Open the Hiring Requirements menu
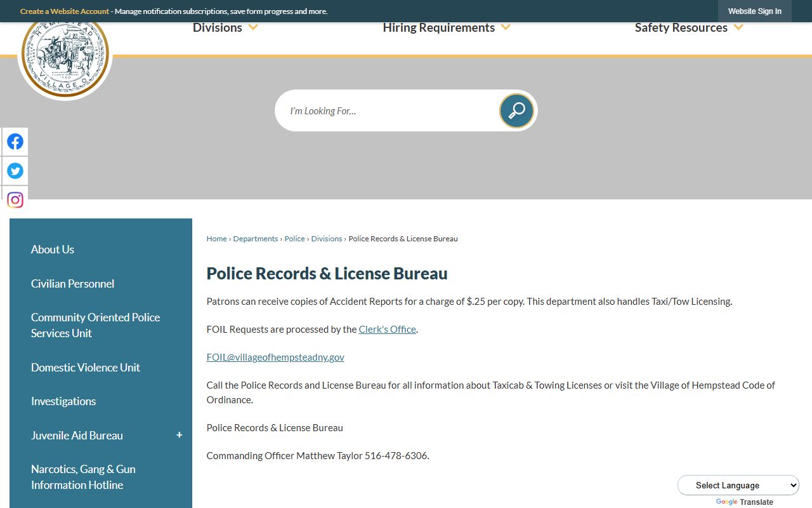This screenshot has width=812, height=508. pyautogui.click(x=438, y=27)
